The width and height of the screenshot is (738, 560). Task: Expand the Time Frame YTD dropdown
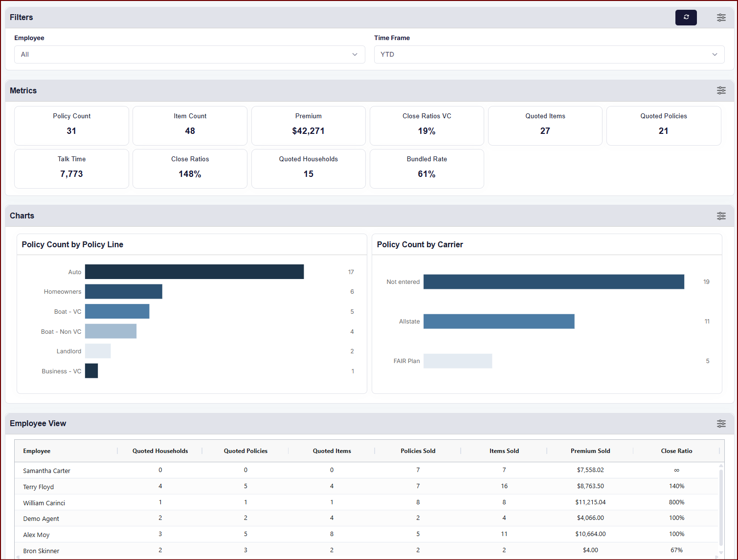tap(549, 55)
